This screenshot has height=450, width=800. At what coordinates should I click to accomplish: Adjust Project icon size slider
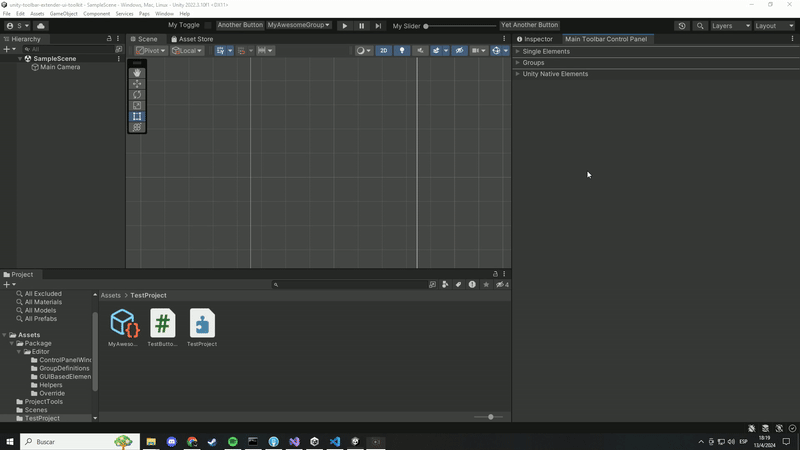point(490,417)
